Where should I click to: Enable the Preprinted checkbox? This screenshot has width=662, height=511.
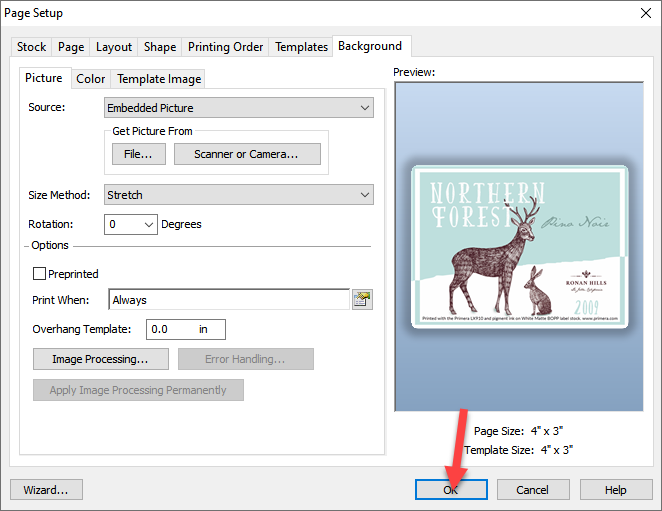(x=39, y=274)
